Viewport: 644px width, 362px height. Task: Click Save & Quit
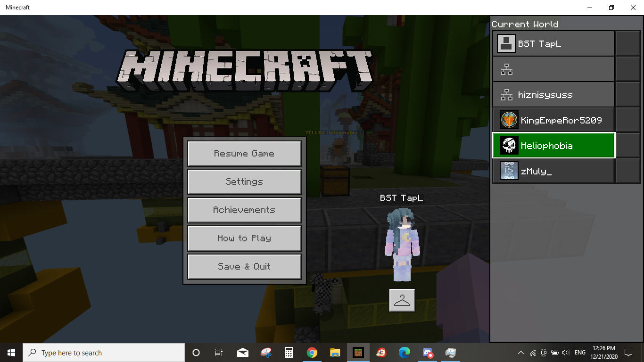point(244,267)
